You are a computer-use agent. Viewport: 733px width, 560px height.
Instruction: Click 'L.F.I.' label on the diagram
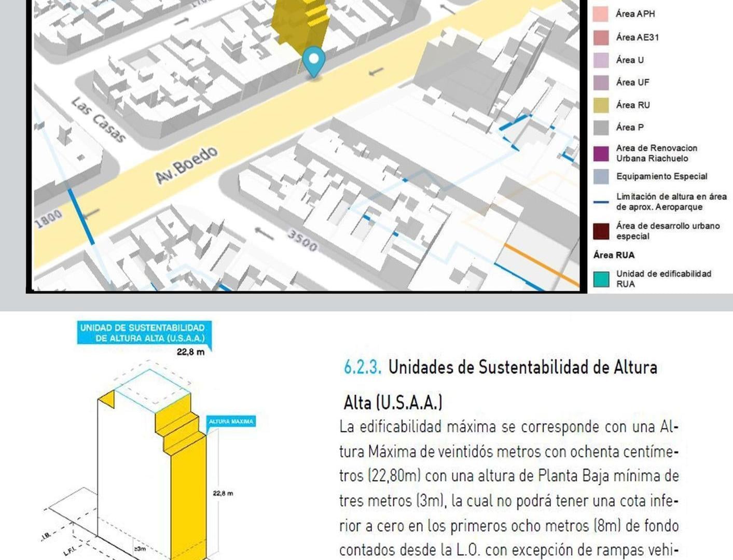pyautogui.click(x=70, y=552)
